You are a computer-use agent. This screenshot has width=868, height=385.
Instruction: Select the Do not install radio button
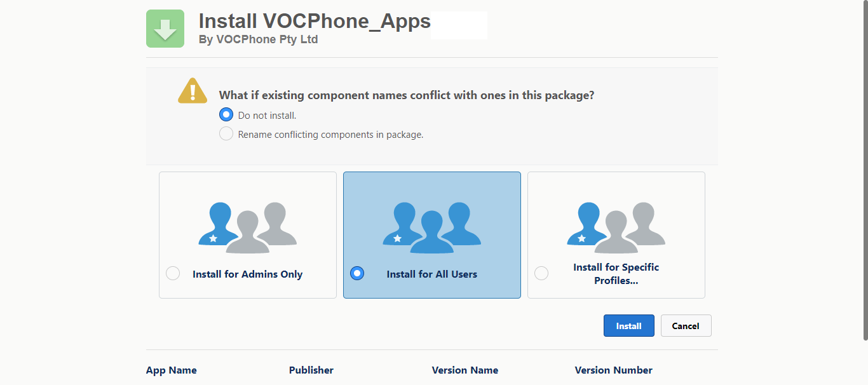226,115
